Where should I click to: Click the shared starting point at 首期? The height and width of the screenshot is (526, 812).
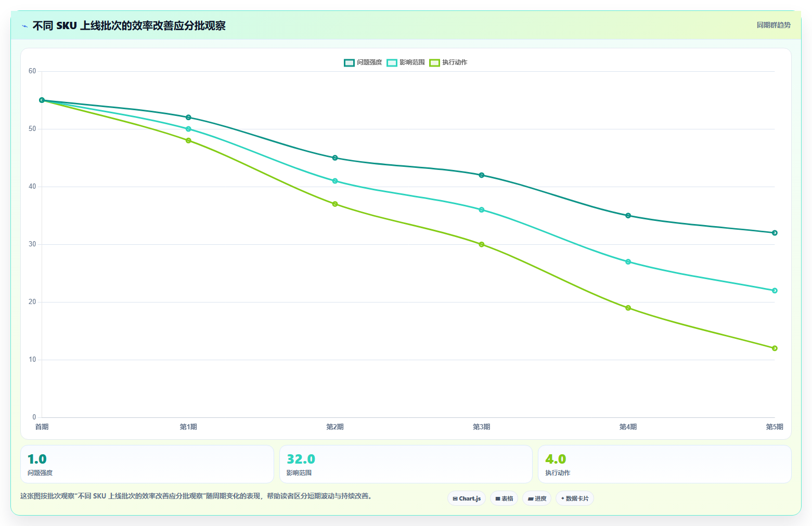click(x=42, y=100)
